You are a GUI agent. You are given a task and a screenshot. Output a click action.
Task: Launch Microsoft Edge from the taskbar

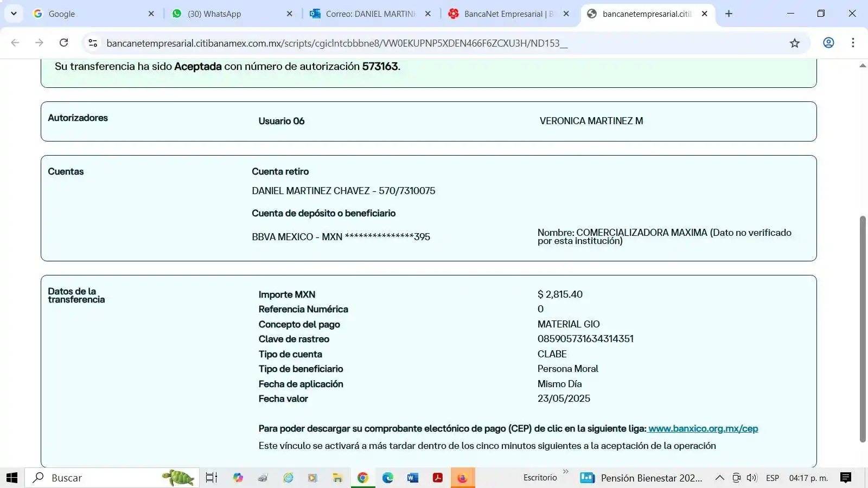(387, 478)
